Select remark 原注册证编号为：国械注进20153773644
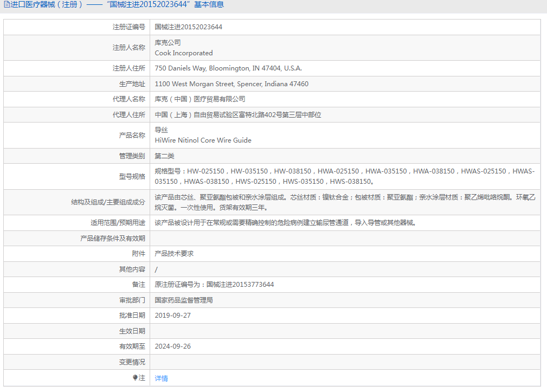Screen dimensions: 547x392 tap(214, 285)
